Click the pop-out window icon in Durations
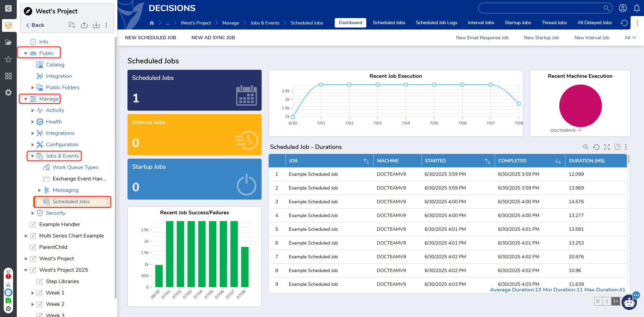This screenshot has height=317, width=644. tap(617, 147)
